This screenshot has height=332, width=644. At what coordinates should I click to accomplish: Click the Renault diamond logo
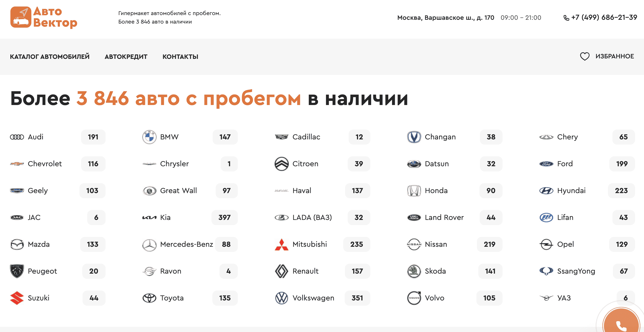pyautogui.click(x=282, y=271)
